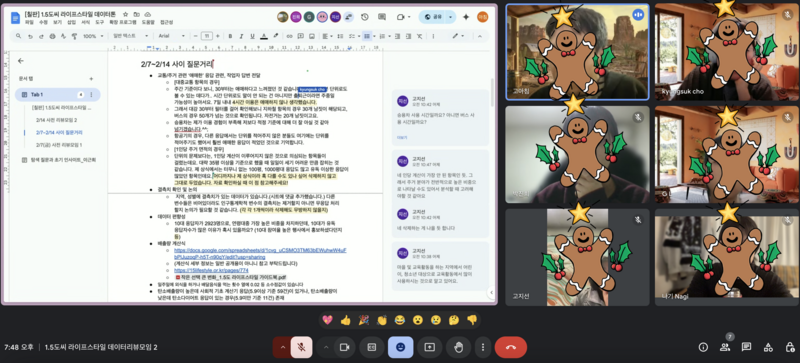Screen dimensions: 800x363
Task: Open the Arial font dropdown
Action: point(171,36)
